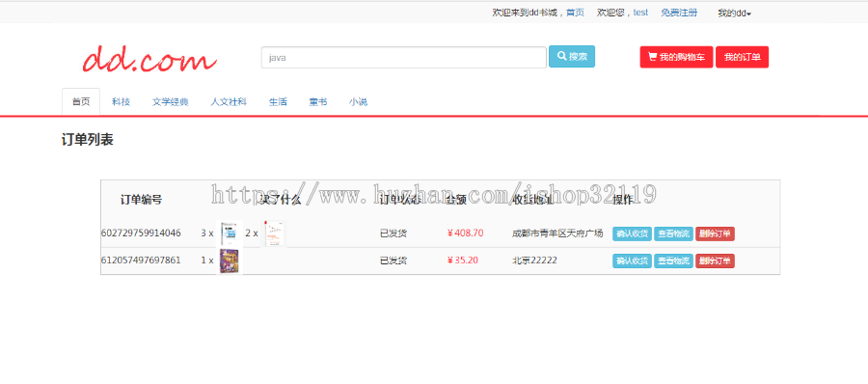
Task: Click the search button with magnifier icon
Action: 572,57
